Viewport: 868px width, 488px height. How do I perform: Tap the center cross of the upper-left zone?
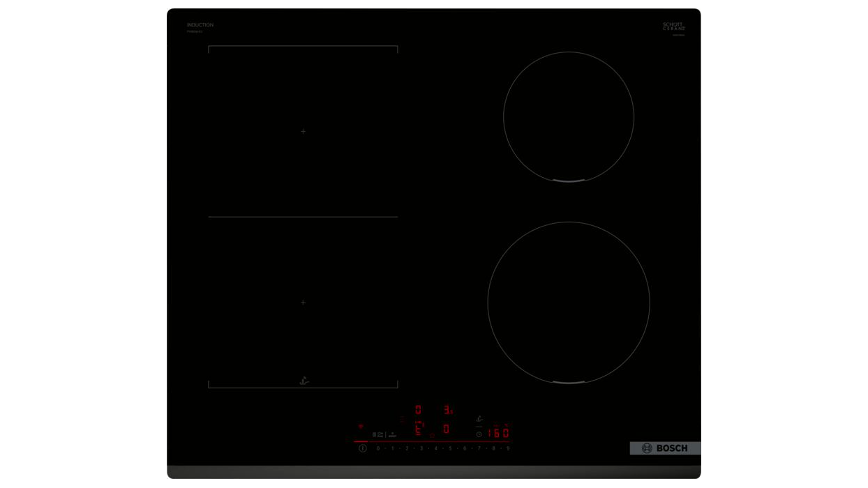click(303, 131)
